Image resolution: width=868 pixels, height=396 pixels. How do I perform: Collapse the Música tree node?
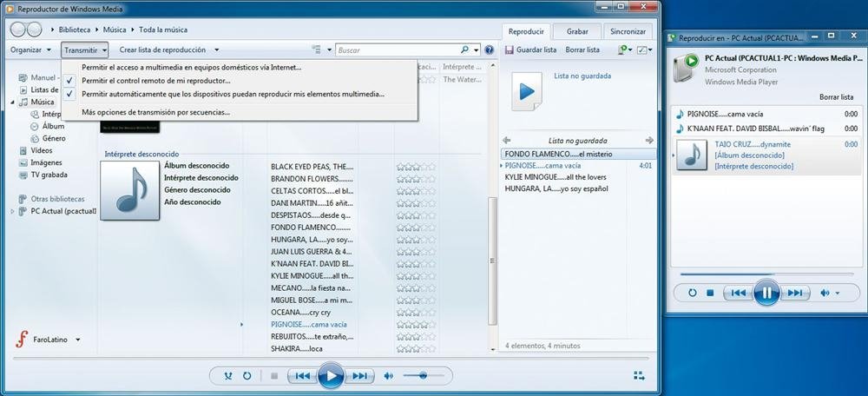(13, 102)
